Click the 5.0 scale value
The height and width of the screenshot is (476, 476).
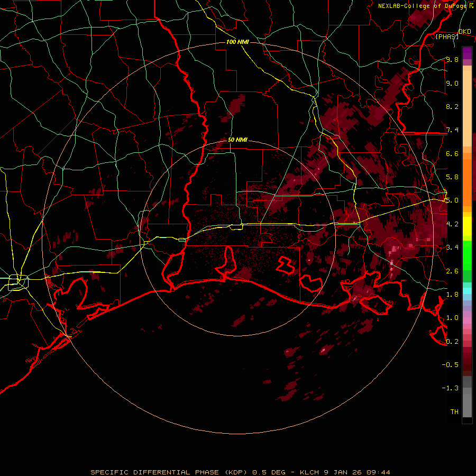pyautogui.click(x=452, y=200)
